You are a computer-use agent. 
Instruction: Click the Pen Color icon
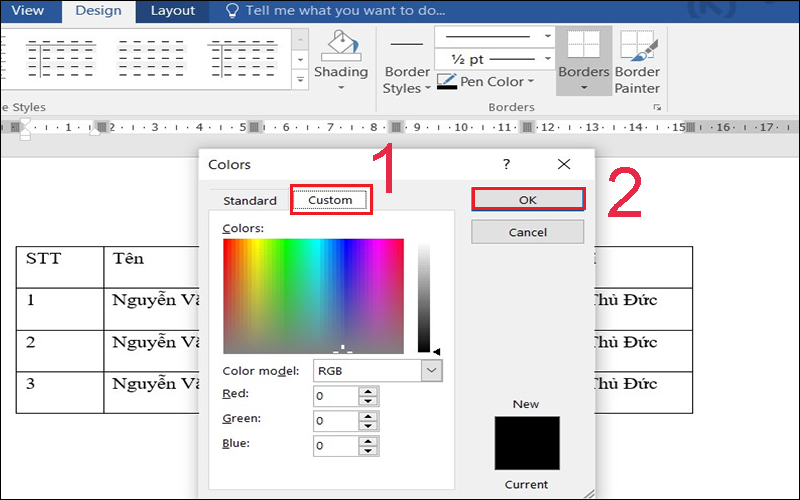tap(447, 82)
